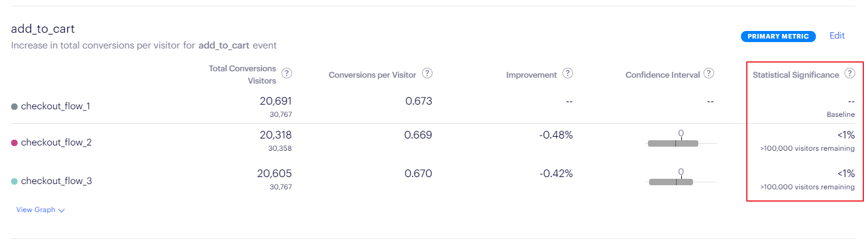
Task: Open help icon beside Confidence Interval
Action: pos(709,74)
